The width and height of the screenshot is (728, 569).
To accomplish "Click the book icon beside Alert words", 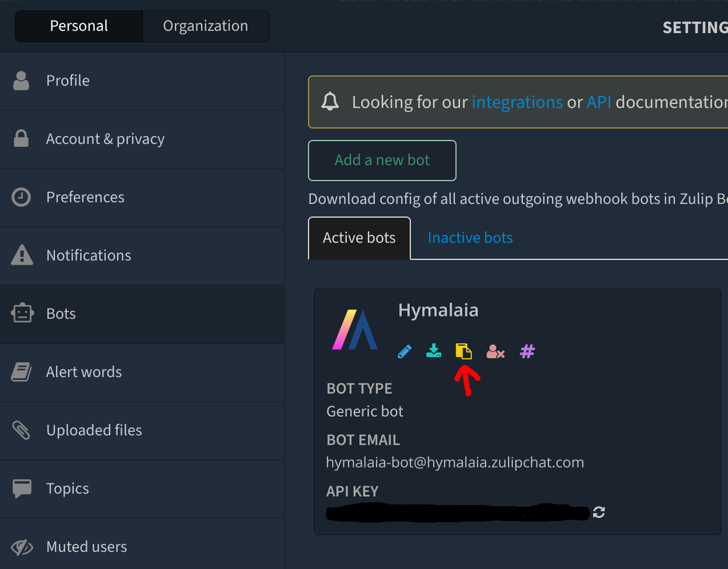I will [x=21, y=372].
